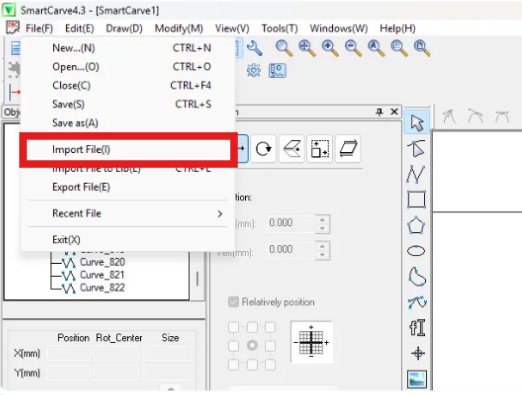Open the Windows(W) menu
The width and height of the screenshot is (522, 395).
338,29
